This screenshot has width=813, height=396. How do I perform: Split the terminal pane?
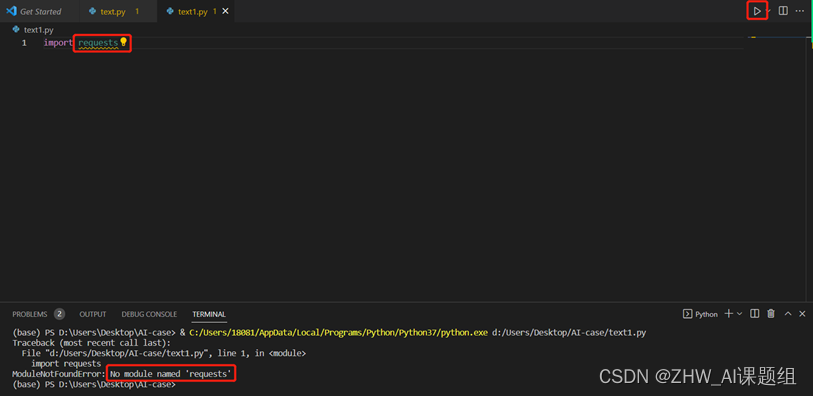(755, 314)
